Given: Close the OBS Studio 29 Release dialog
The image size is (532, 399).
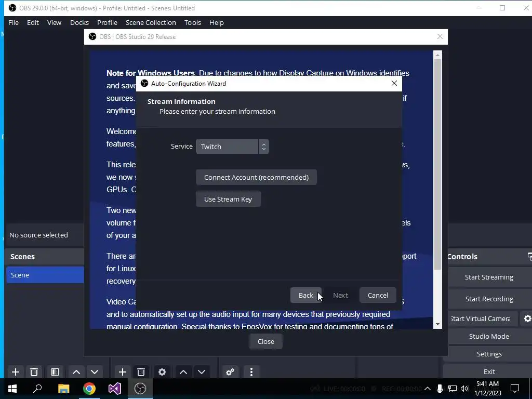Looking at the screenshot, I should [x=265, y=342].
